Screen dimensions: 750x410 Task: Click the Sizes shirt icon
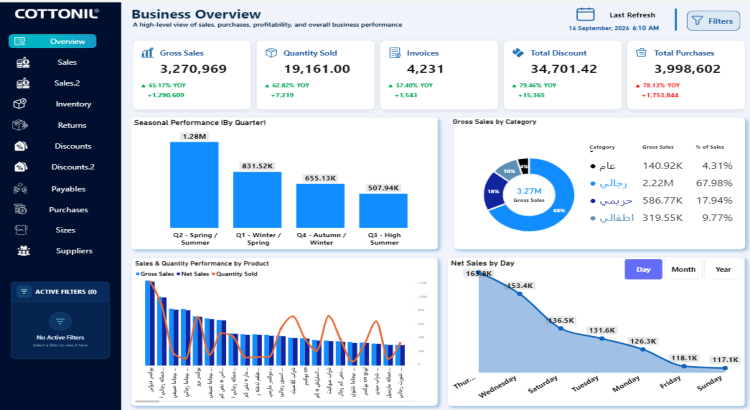[21, 230]
